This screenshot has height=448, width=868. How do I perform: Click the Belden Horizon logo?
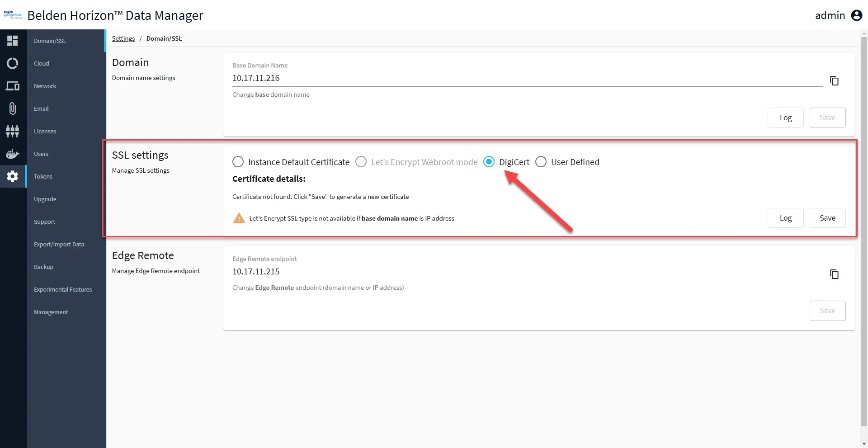click(x=13, y=15)
